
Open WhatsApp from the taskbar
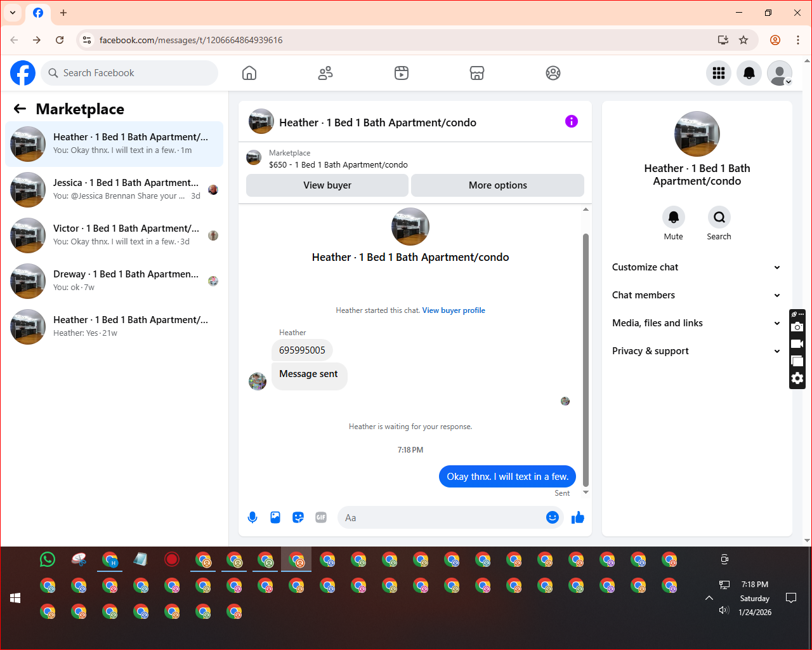click(48, 559)
